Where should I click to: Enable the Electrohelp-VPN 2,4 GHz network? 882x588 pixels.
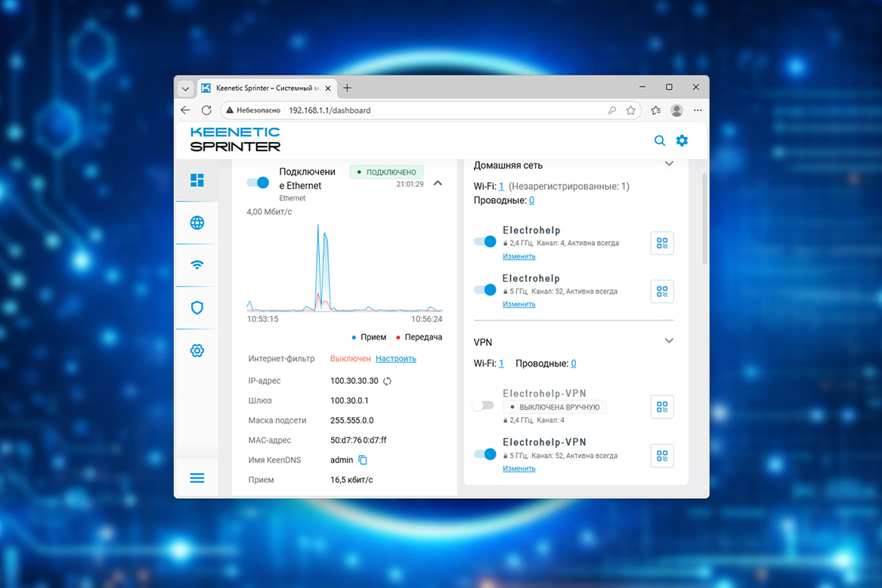[483, 406]
